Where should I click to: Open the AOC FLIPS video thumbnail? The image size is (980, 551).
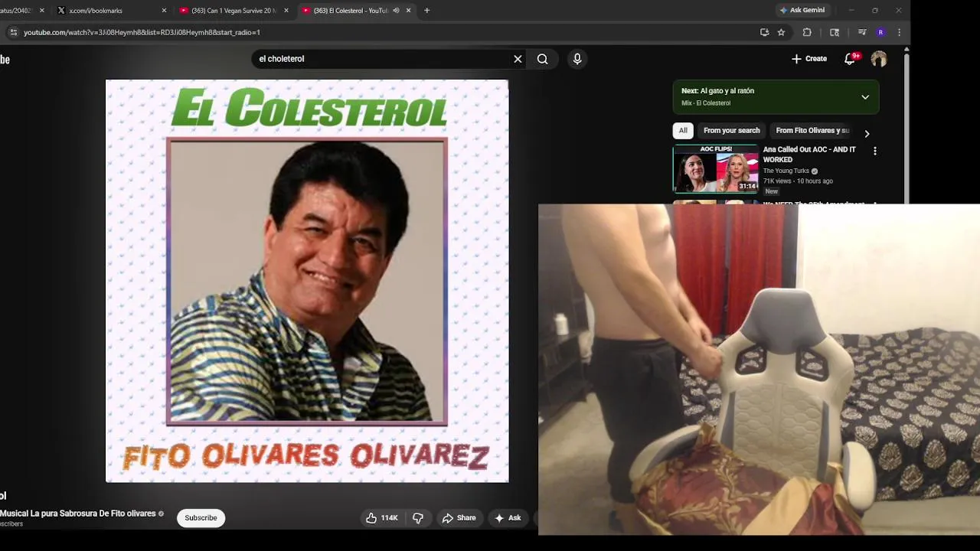[716, 168]
